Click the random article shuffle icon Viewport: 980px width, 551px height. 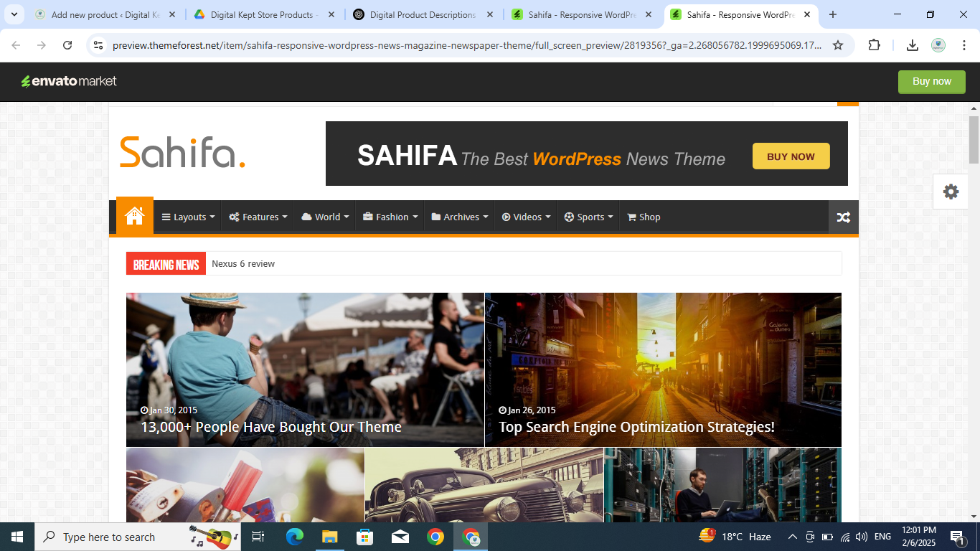point(843,217)
